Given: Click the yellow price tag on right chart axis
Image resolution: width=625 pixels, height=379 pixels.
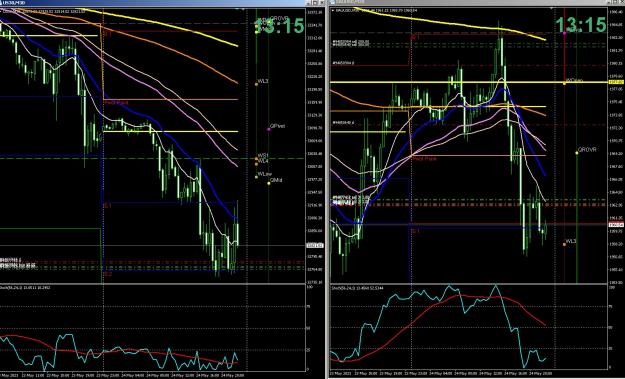Looking at the screenshot, I should click(x=616, y=82).
